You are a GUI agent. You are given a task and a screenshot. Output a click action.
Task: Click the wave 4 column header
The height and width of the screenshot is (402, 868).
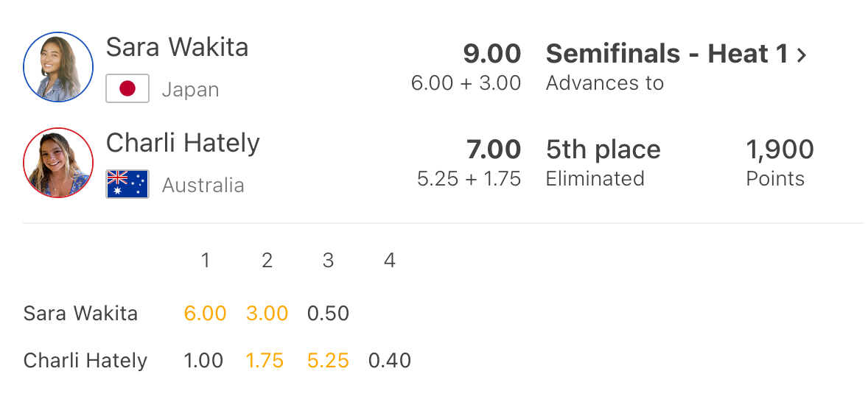coord(390,260)
